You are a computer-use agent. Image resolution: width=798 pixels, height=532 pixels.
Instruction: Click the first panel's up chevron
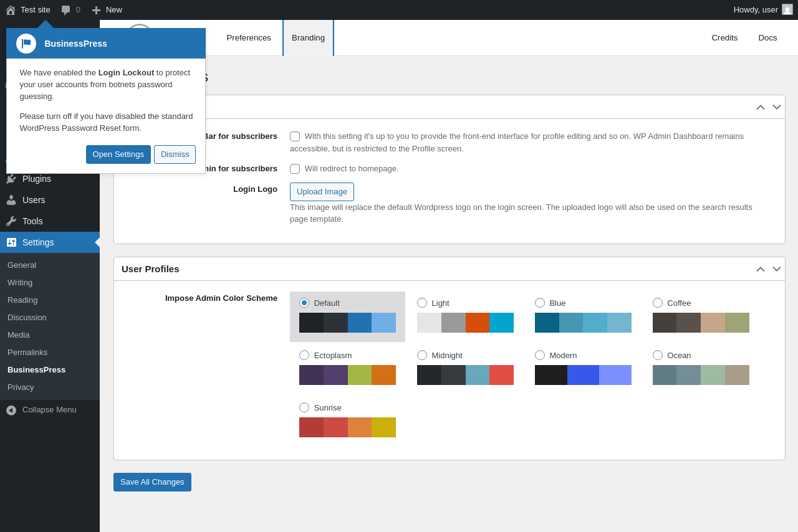pyautogui.click(x=761, y=107)
